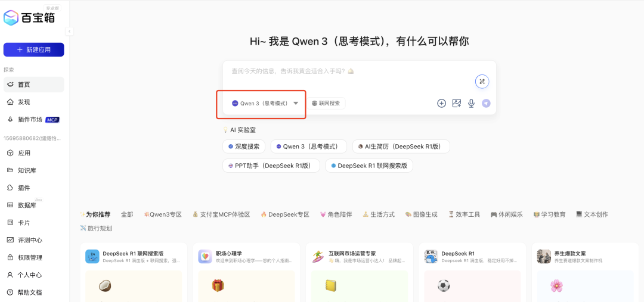Select the Qwen 3（思考模式）lab chip
The width and height of the screenshot is (644, 302).
pyautogui.click(x=309, y=147)
